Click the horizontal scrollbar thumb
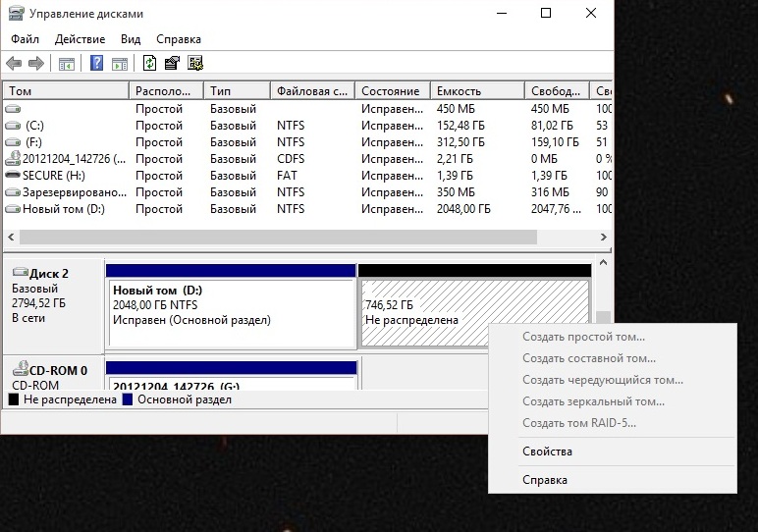Image resolution: width=758 pixels, height=532 pixels. [278, 238]
